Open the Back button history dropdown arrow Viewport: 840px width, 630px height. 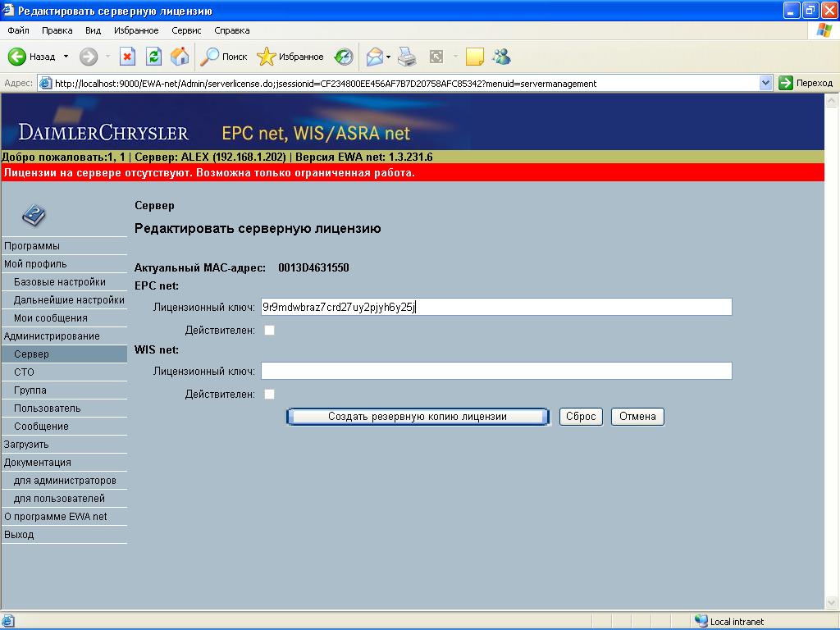[x=66, y=57]
